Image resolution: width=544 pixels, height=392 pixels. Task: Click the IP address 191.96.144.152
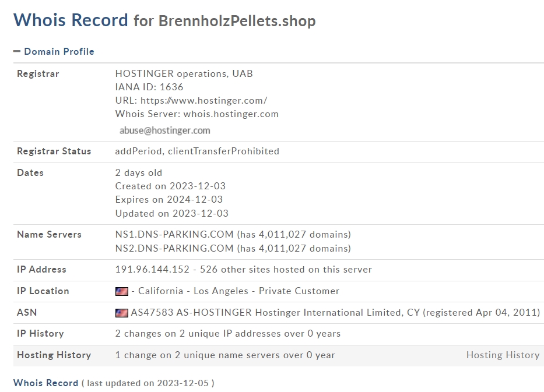coord(152,269)
